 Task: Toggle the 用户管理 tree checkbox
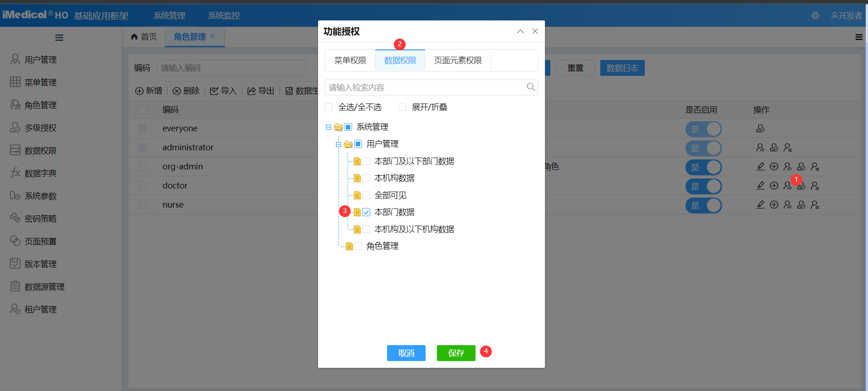358,144
